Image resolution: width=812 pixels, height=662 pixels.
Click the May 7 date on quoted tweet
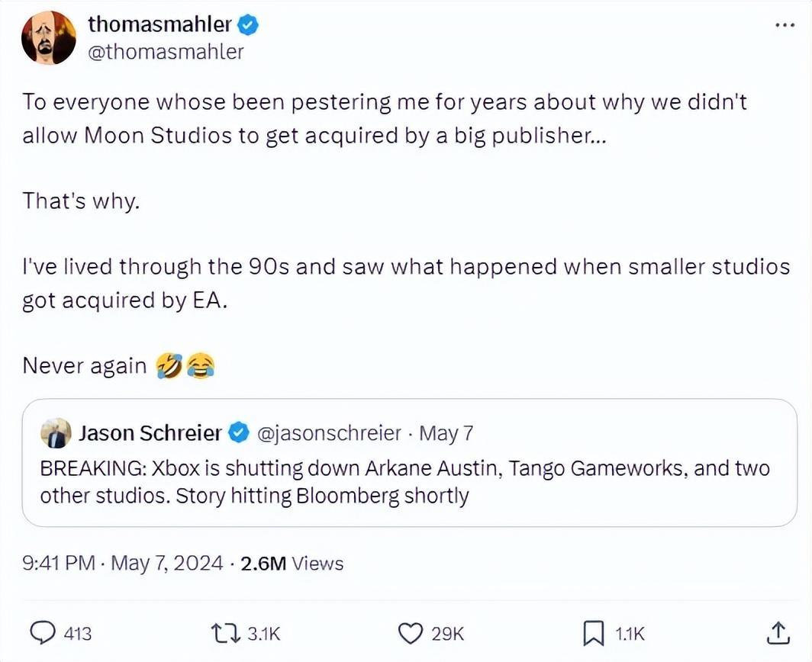[446, 434]
